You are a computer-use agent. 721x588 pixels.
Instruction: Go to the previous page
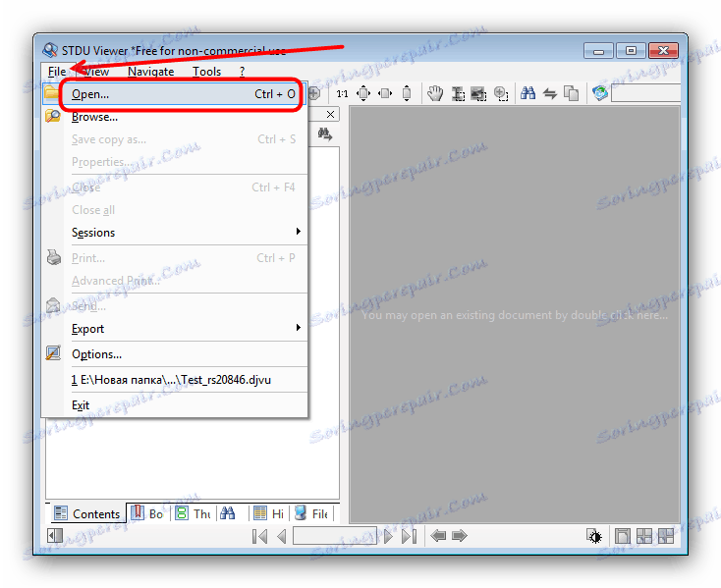281,536
